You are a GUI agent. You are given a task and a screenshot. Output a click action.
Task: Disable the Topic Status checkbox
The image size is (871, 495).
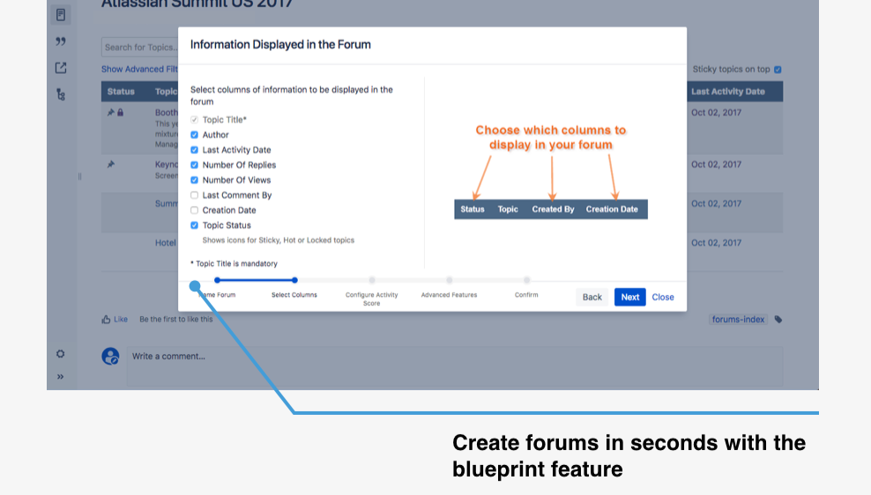click(x=194, y=225)
